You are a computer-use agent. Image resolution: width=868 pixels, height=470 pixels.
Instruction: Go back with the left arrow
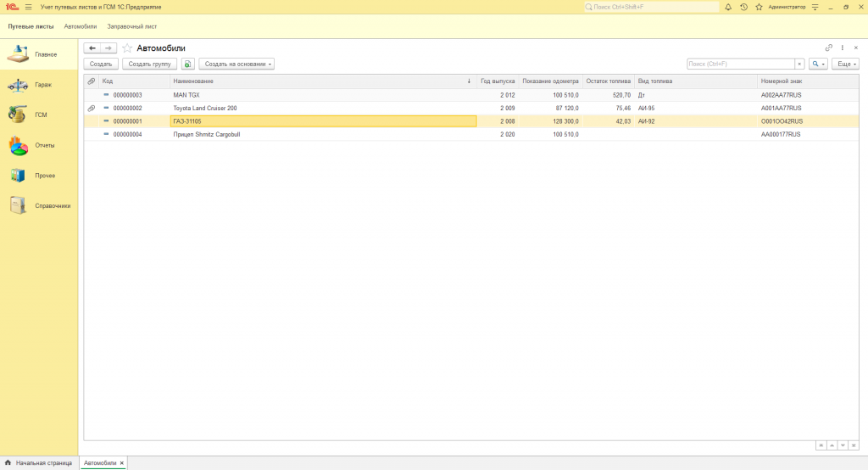(92, 48)
